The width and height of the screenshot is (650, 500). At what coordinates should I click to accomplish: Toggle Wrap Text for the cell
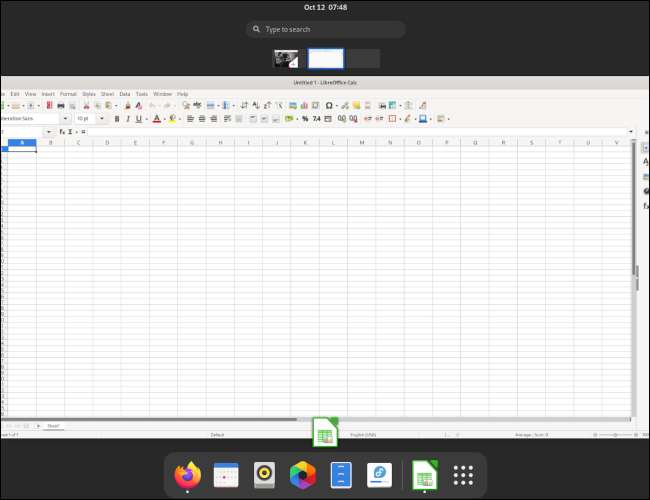point(227,119)
